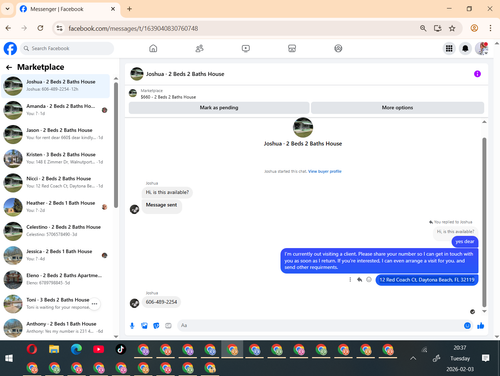Open Windows Start menu
Viewport: 500px width, 376px height.
click(x=9, y=358)
